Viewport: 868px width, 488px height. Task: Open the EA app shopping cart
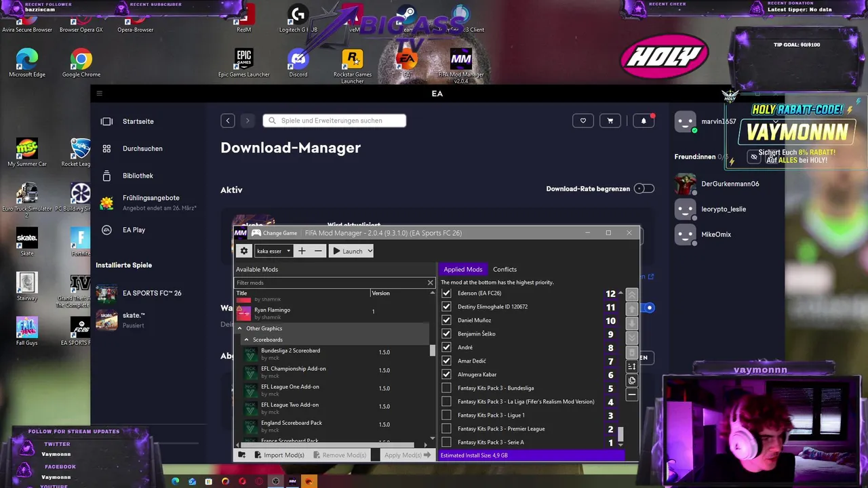[x=610, y=121]
